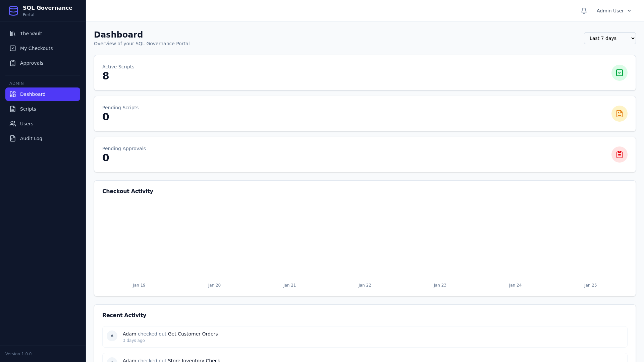Image resolution: width=644 pixels, height=362 pixels.
Task: Click the green Active Scripts check icon
Action: coord(620,72)
